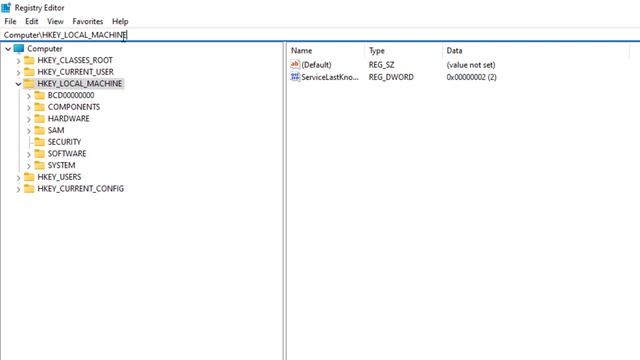Expand COMPONENTS key chevron
The image size is (640, 360).
coord(29,108)
